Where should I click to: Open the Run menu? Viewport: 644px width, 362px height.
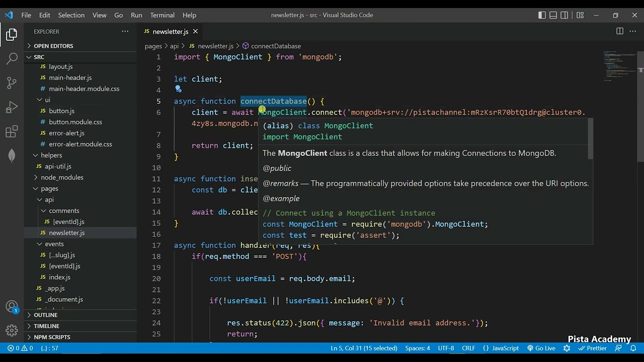pos(136,15)
